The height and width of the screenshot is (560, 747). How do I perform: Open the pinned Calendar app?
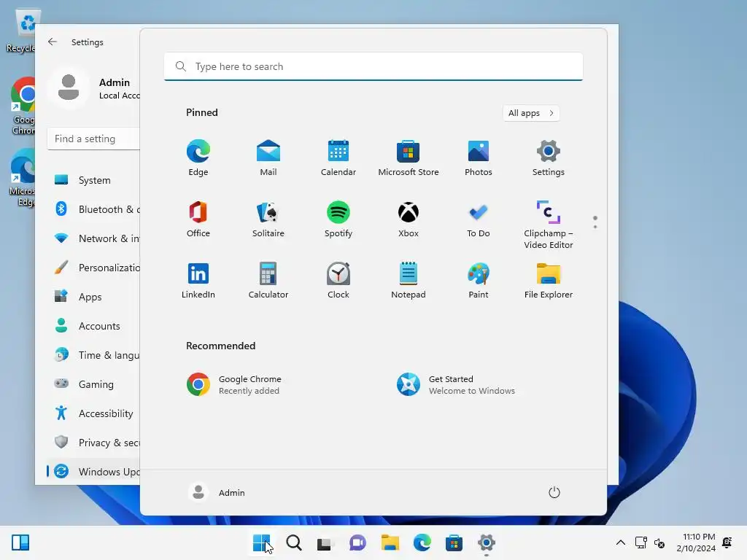338,157
